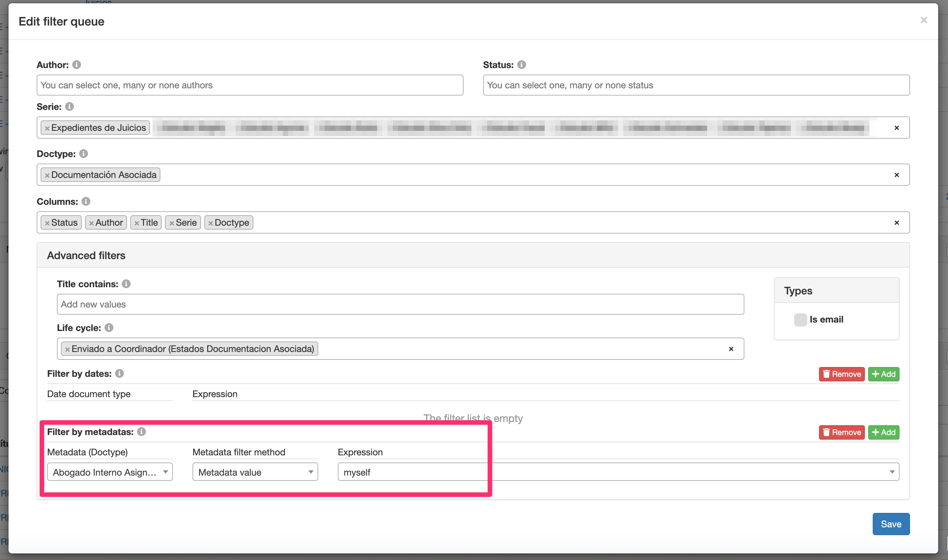948x560 pixels.
Task: Remove Documentación Asociada tag from Doctype
Action: pyautogui.click(x=47, y=175)
